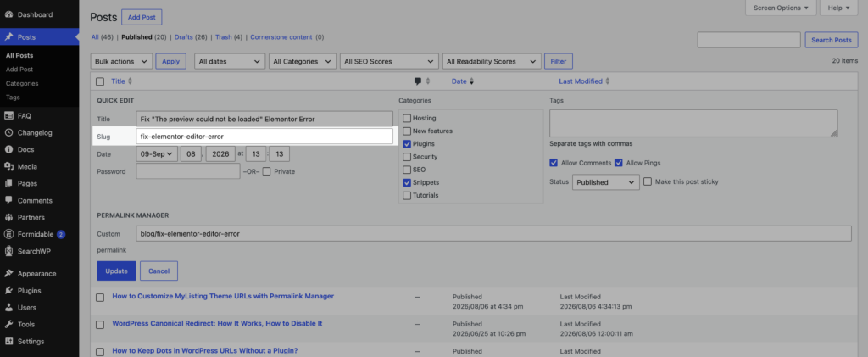
Task: Focus the Slug input field
Action: [x=264, y=137]
